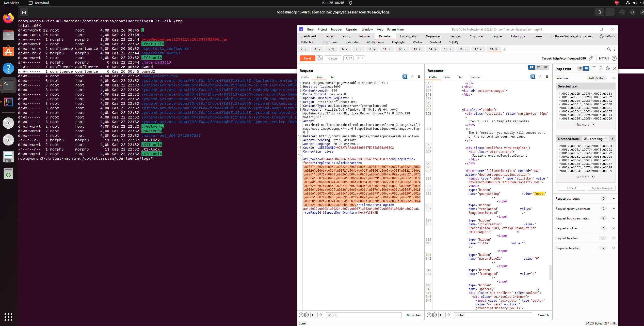Expand Response headers section

coord(614,248)
